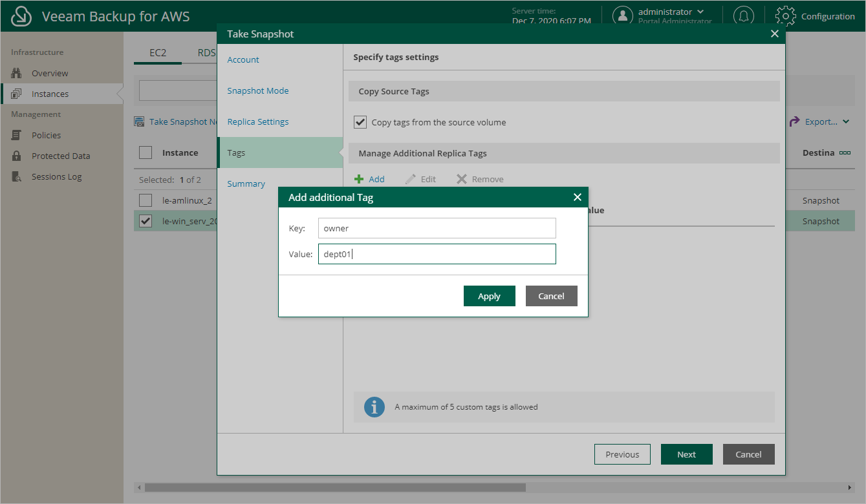Screen dimensions: 866x504
Task: Uncheck the le-win_serv row checkbox
Action: coord(146,221)
